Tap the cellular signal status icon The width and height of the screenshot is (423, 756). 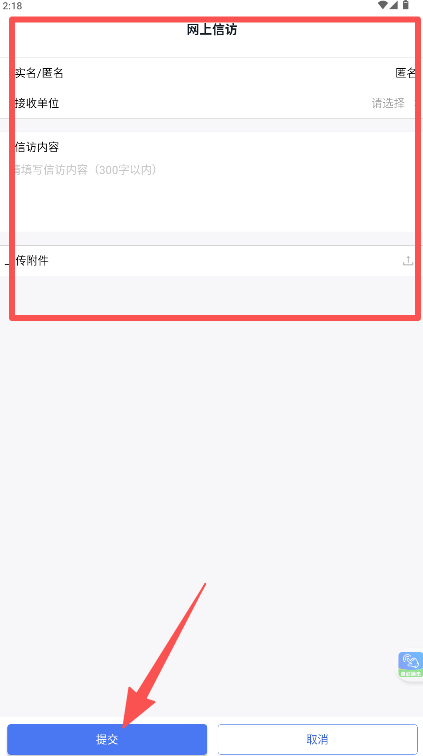[x=394, y=5]
